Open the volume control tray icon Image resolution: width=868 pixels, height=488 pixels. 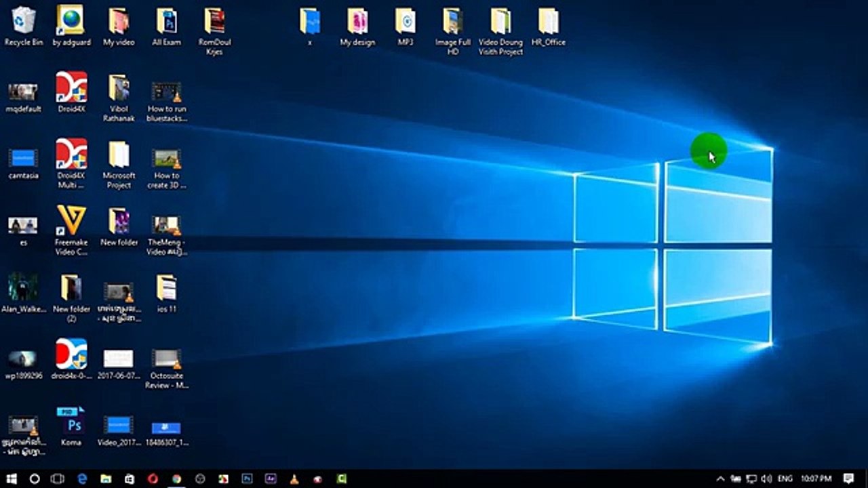pyautogui.click(x=767, y=479)
